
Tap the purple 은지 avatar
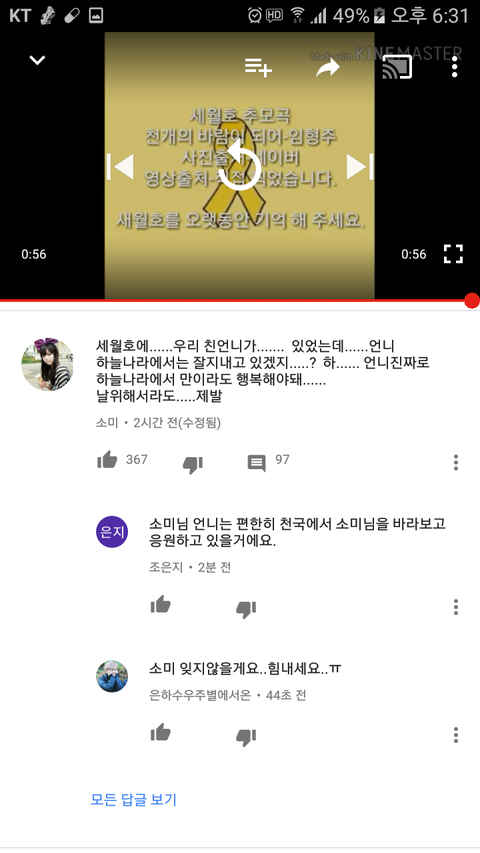coord(112,531)
